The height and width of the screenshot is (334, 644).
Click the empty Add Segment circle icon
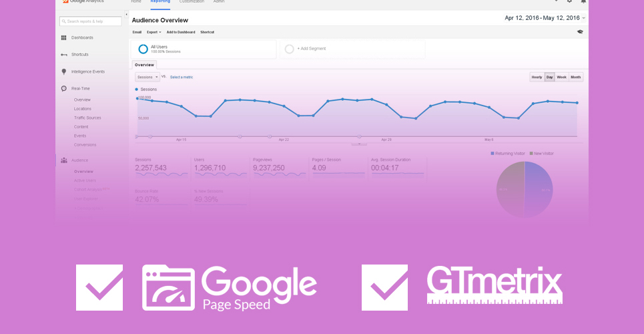click(x=289, y=49)
